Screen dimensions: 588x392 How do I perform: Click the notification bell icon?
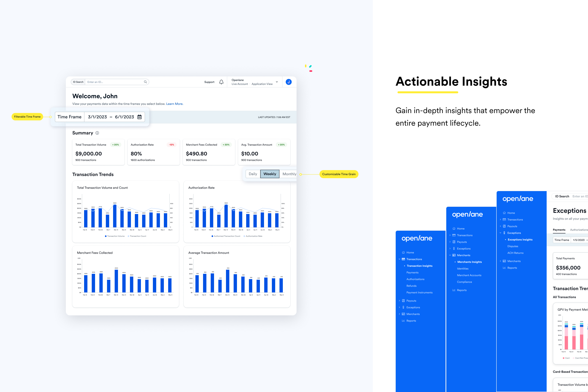tap(221, 82)
